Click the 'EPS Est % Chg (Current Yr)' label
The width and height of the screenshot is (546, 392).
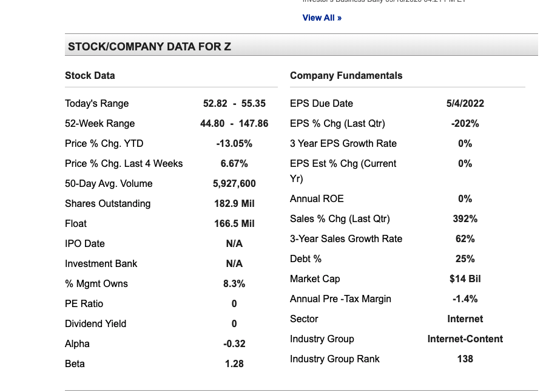click(343, 171)
